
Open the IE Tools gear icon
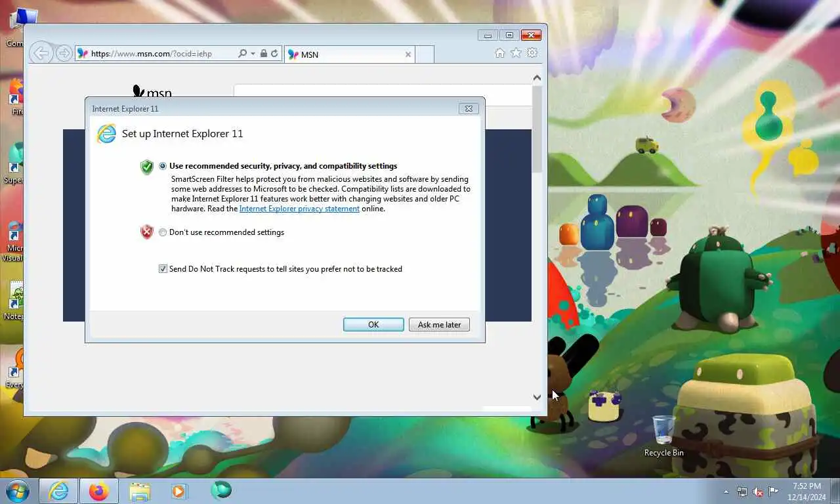coord(532,53)
